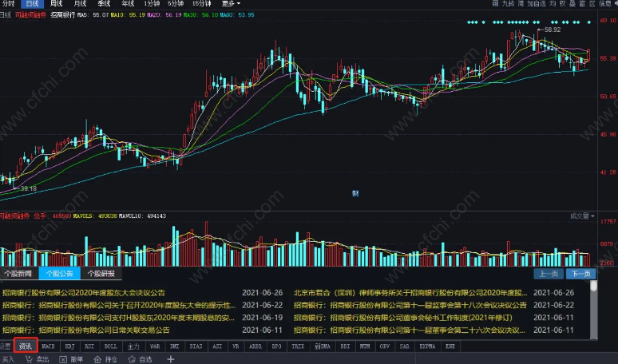This screenshot has height=364, width=618.
Task: Click the 卖出 sell cart icon
Action: [29, 359]
